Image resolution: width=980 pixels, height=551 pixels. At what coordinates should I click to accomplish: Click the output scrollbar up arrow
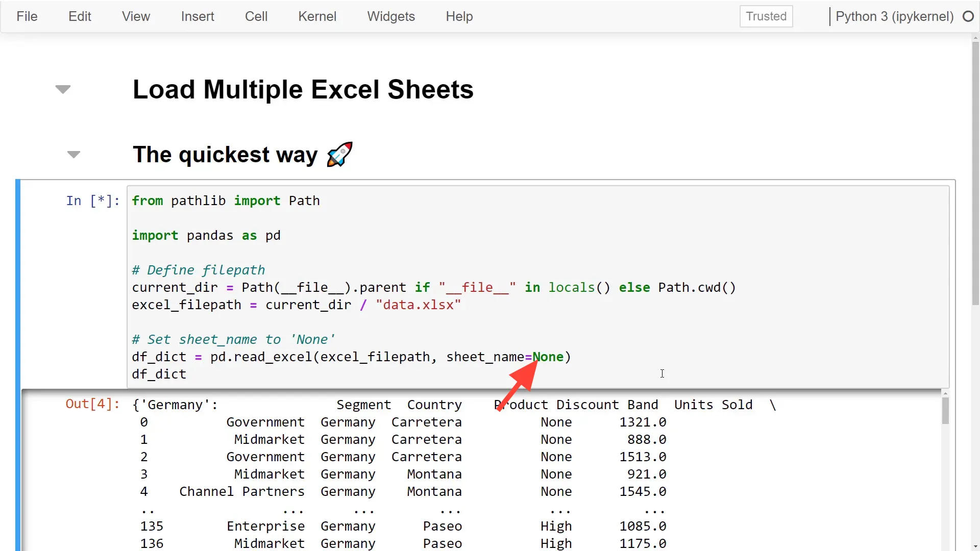945,393
